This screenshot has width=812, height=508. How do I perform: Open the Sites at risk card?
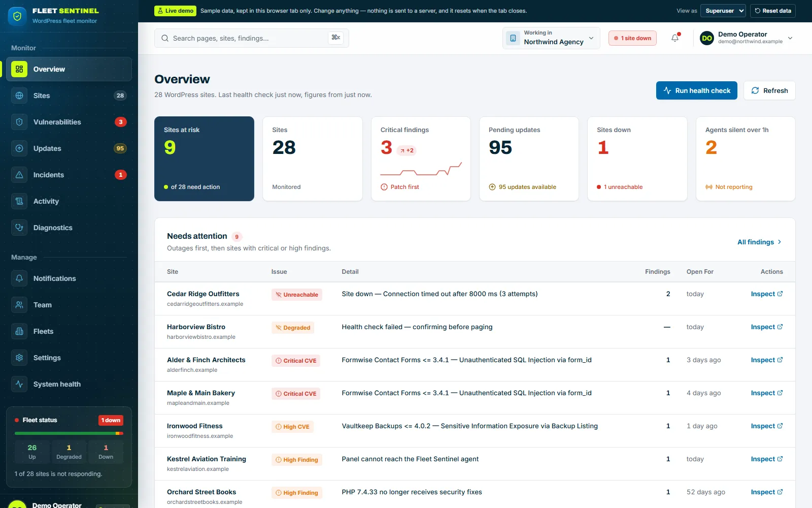[x=204, y=158]
